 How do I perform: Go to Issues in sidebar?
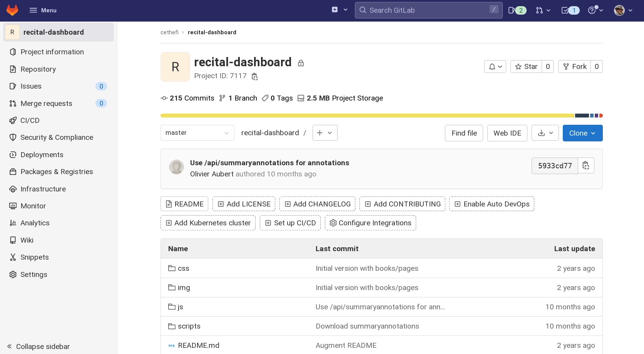pyautogui.click(x=59, y=86)
